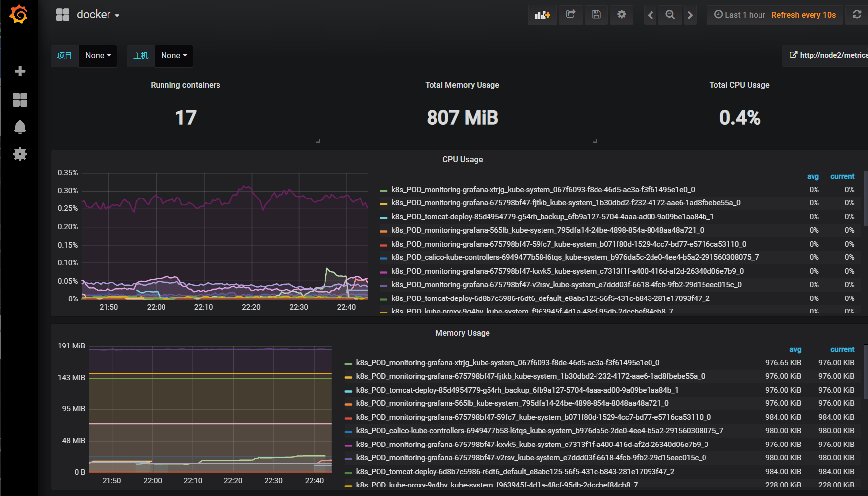This screenshot has height=496, width=868.
Task: Open the Configuration gear in sidebar
Action: tap(20, 154)
